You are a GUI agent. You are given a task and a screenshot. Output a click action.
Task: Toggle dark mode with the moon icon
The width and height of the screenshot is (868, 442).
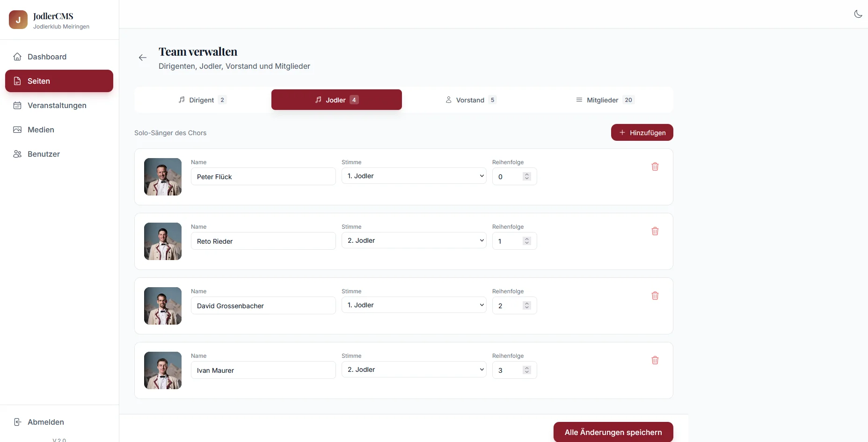(858, 14)
